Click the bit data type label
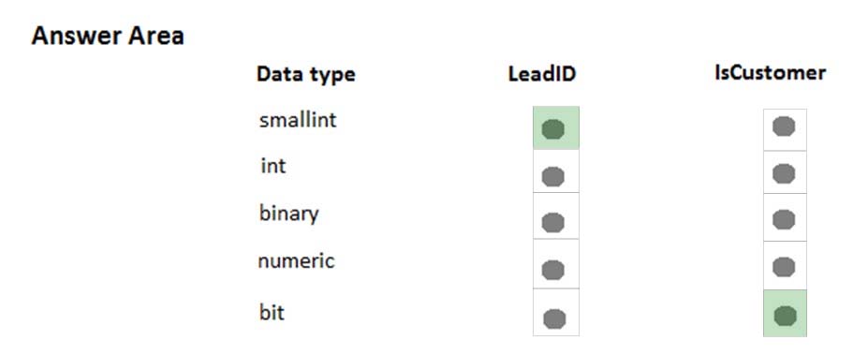Image resolution: width=868 pixels, height=355 pixels. (x=272, y=312)
